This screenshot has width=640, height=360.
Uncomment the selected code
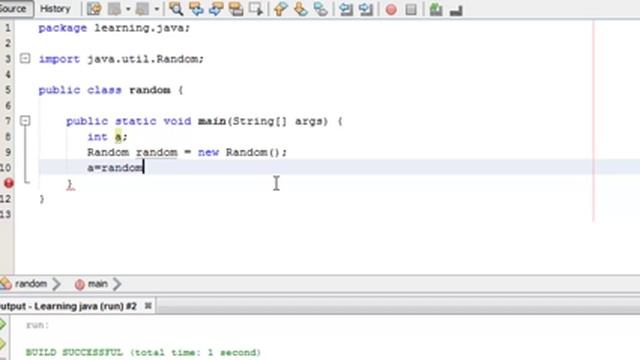456,9
